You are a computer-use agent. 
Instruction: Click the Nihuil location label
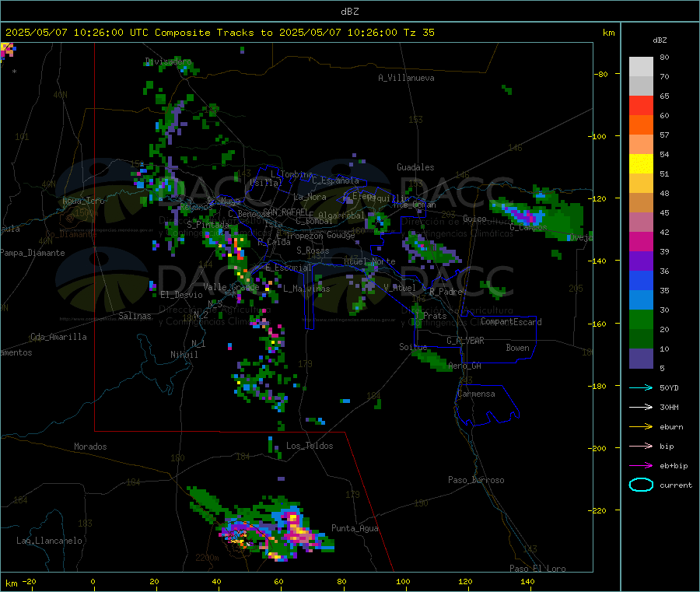click(184, 355)
